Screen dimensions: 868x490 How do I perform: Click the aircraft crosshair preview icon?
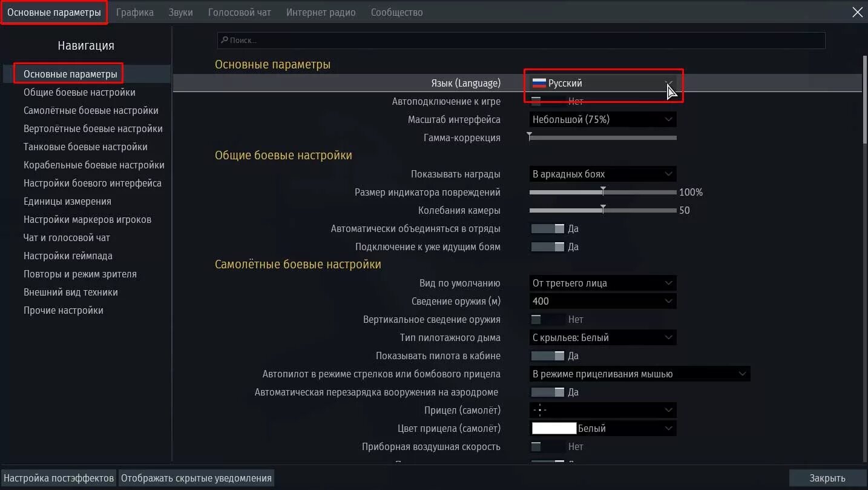(x=539, y=410)
